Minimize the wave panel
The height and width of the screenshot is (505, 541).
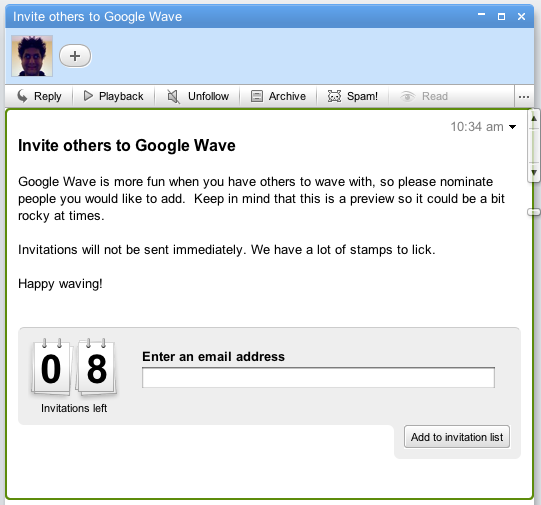coord(481,14)
